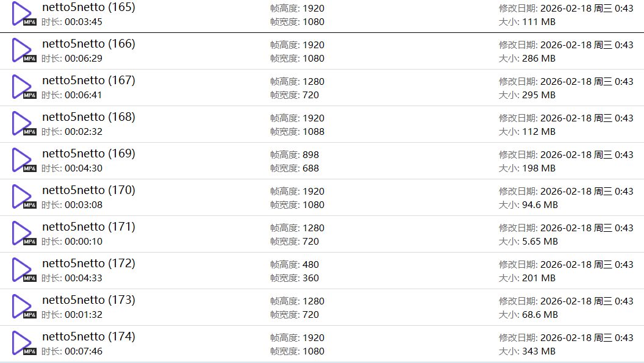Click the video icon beside netto5netto (167)
This screenshot has width=644, height=363.
23,87
